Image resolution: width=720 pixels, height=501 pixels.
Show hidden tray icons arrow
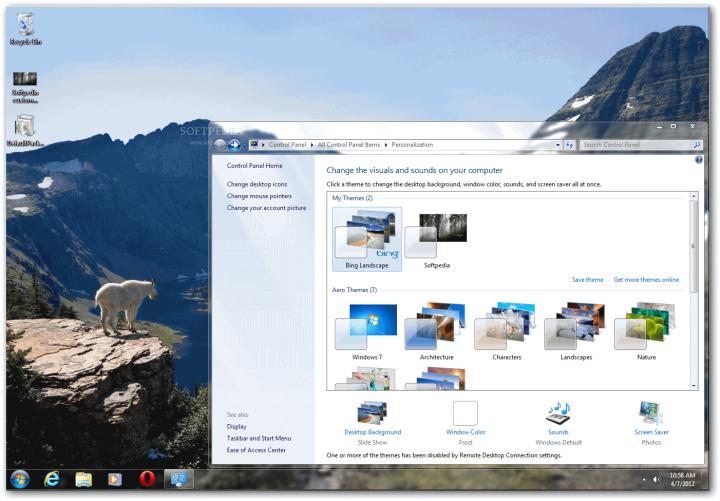click(644, 479)
